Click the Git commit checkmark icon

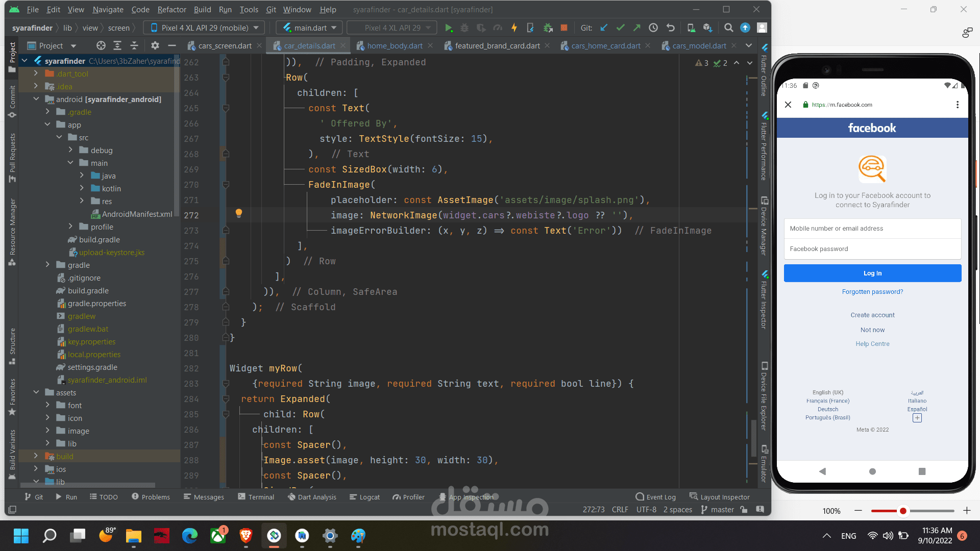[620, 28]
